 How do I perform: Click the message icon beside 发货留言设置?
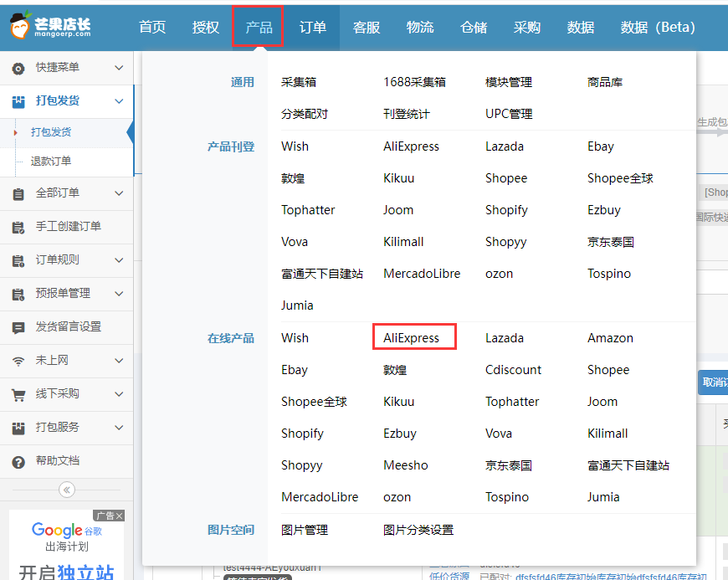tap(18, 327)
